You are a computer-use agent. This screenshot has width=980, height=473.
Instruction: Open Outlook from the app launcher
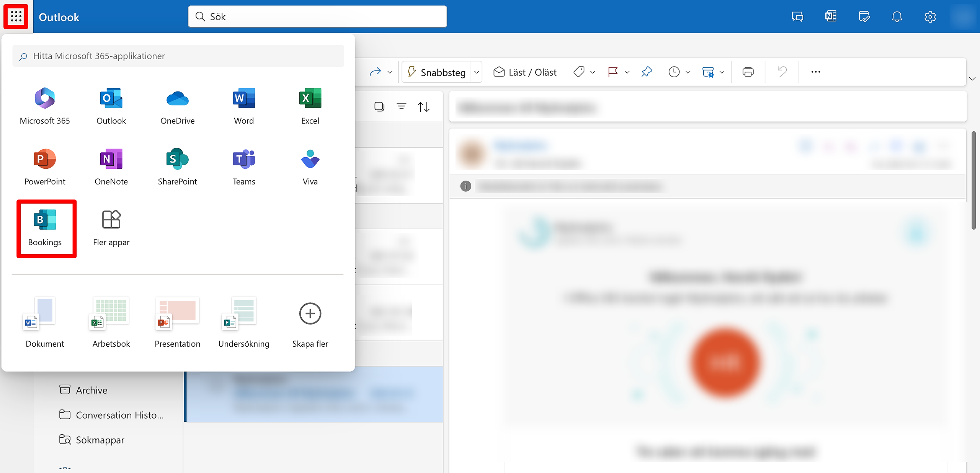(x=111, y=106)
